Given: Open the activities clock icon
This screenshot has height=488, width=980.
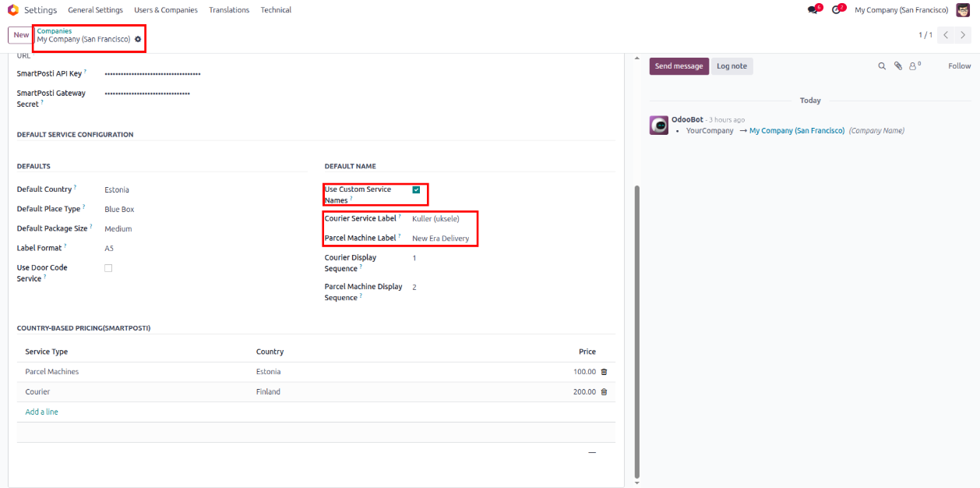Looking at the screenshot, I should click(x=836, y=10).
